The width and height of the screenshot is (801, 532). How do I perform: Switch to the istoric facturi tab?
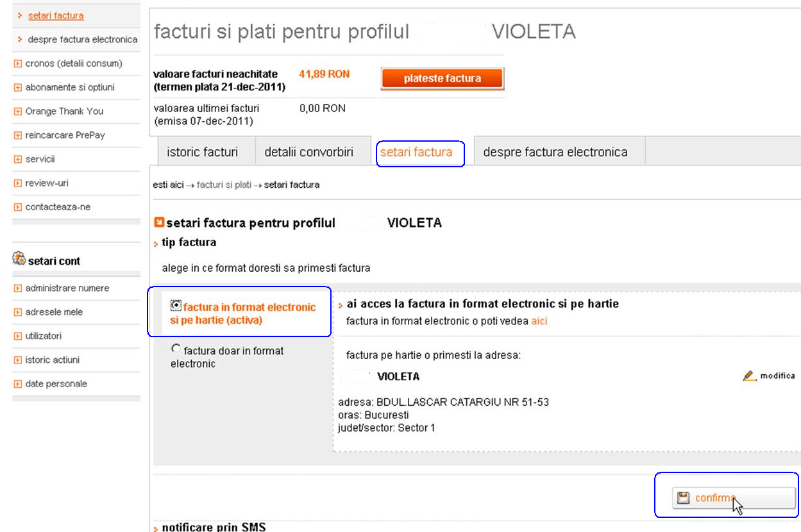pyautogui.click(x=202, y=153)
